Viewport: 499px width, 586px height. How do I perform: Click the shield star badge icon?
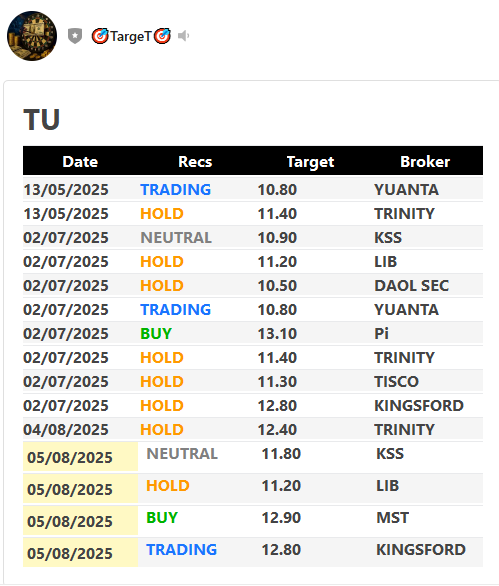pos(75,36)
